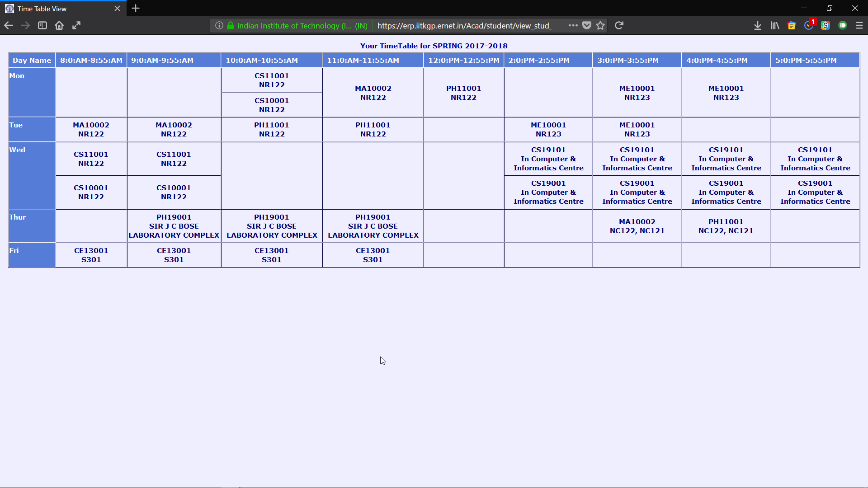This screenshot has height=488, width=868.
Task: Open the downloads panel
Action: coord(758,26)
